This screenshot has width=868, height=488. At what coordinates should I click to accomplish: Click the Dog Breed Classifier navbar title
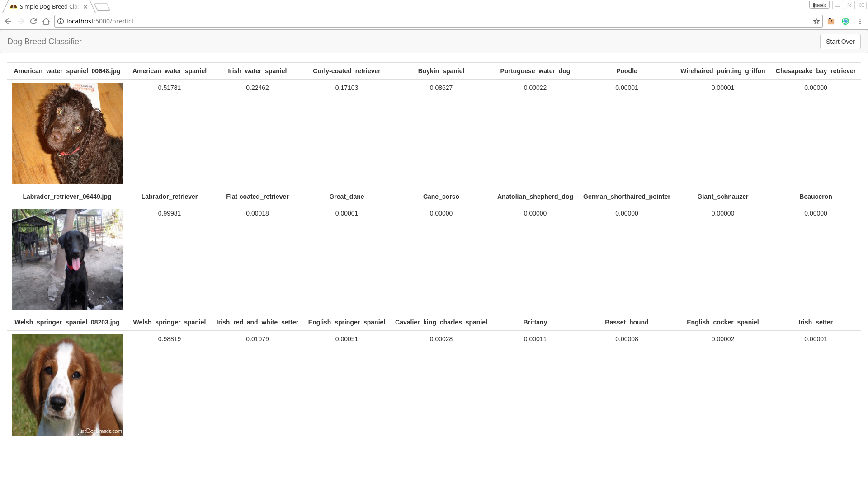44,42
